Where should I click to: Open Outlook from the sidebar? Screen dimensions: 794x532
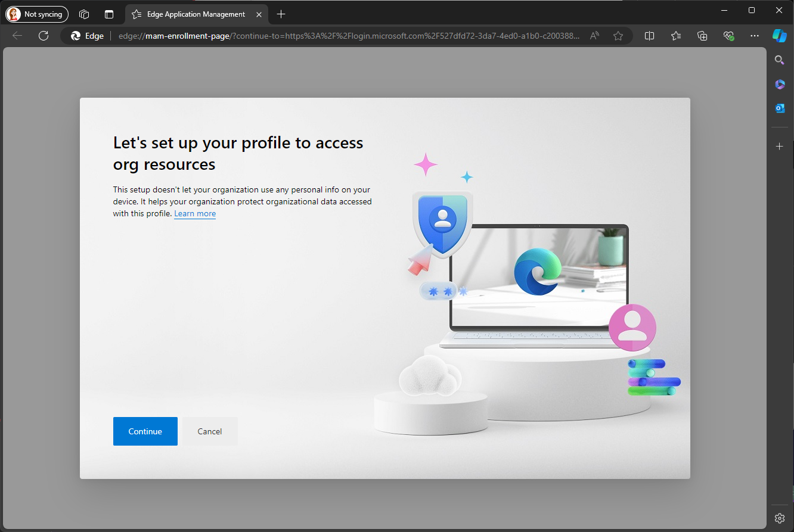point(779,108)
